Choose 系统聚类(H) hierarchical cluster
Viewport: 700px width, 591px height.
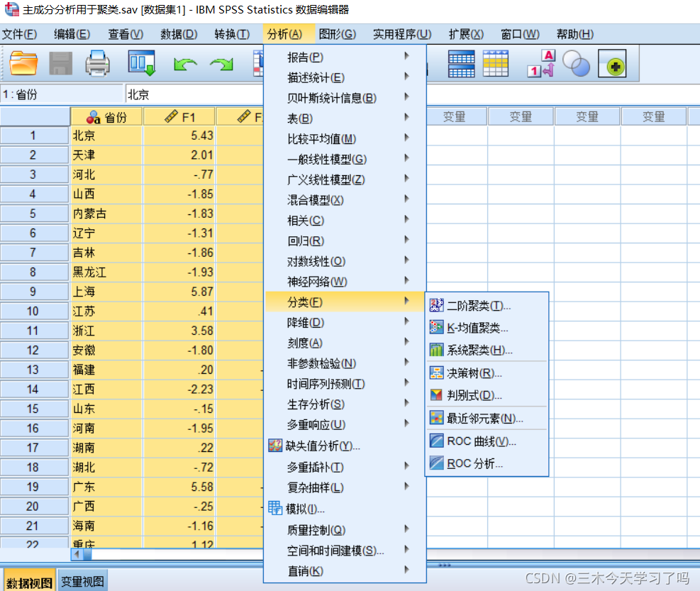pos(487,350)
